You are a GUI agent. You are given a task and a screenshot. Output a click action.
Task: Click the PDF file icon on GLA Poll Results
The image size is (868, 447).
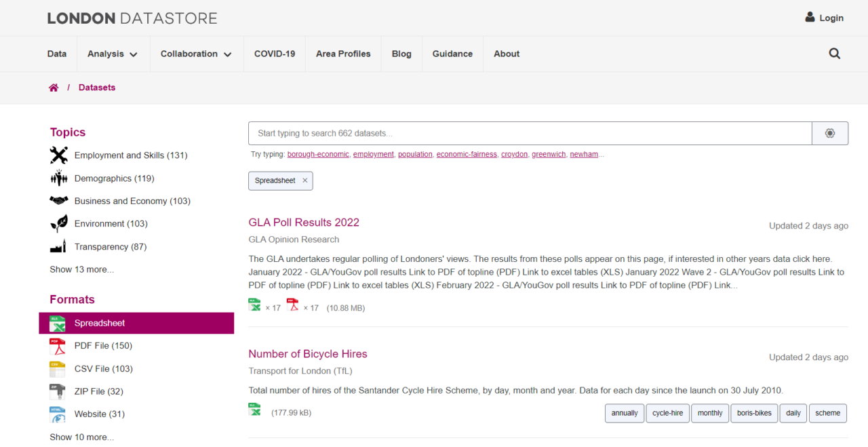292,305
